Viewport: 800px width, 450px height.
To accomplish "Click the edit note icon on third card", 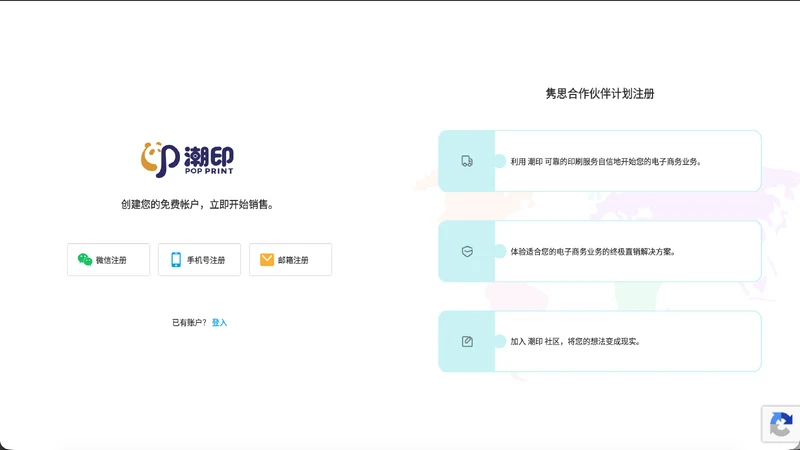I will (467, 341).
